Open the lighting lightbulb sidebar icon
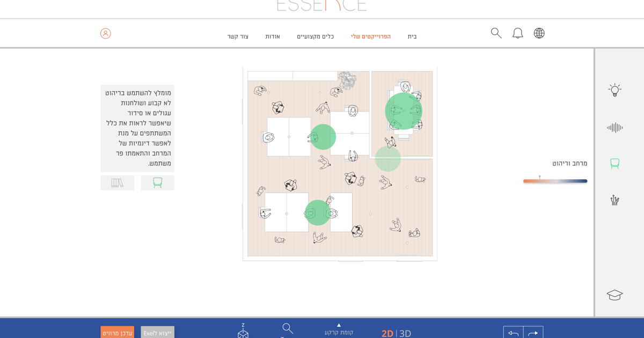The height and width of the screenshot is (338, 644). [x=614, y=90]
